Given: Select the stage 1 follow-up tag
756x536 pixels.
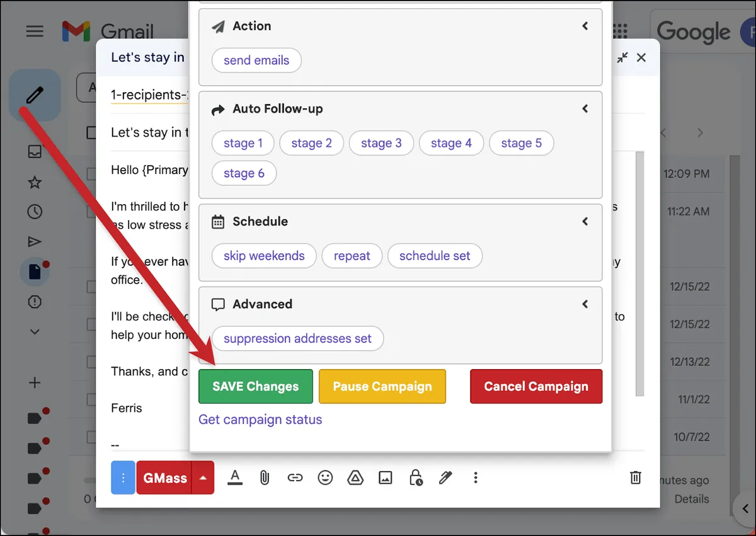Looking at the screenshot, I should (x=243, y=143).
